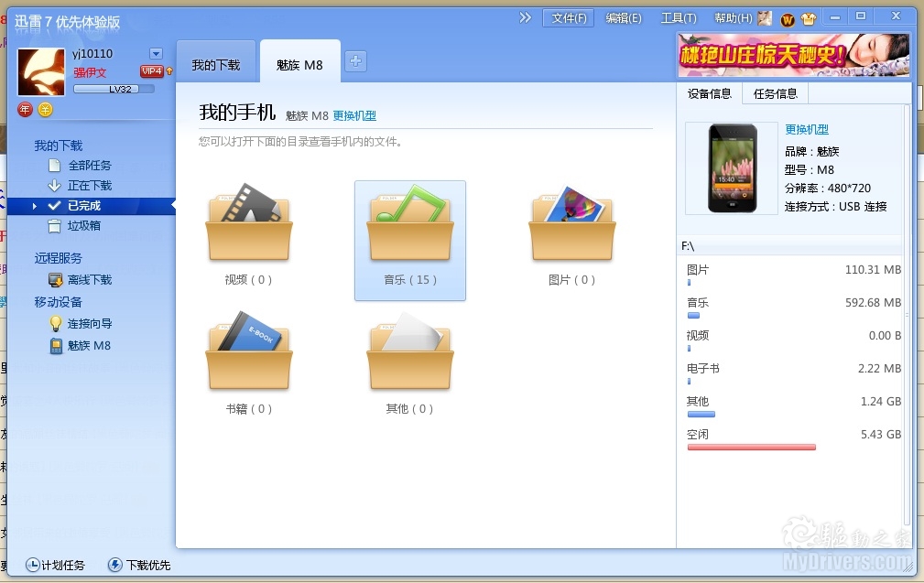This screenshot has height=583, width=924.
Task: Click the 其他 1.24 GB usage bar
Action: (x=701, y=415)
